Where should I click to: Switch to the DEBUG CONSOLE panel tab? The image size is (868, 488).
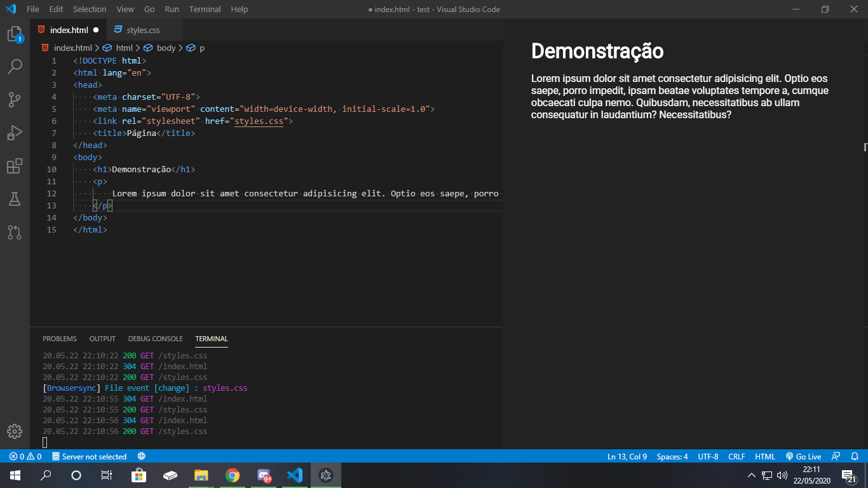155,339
